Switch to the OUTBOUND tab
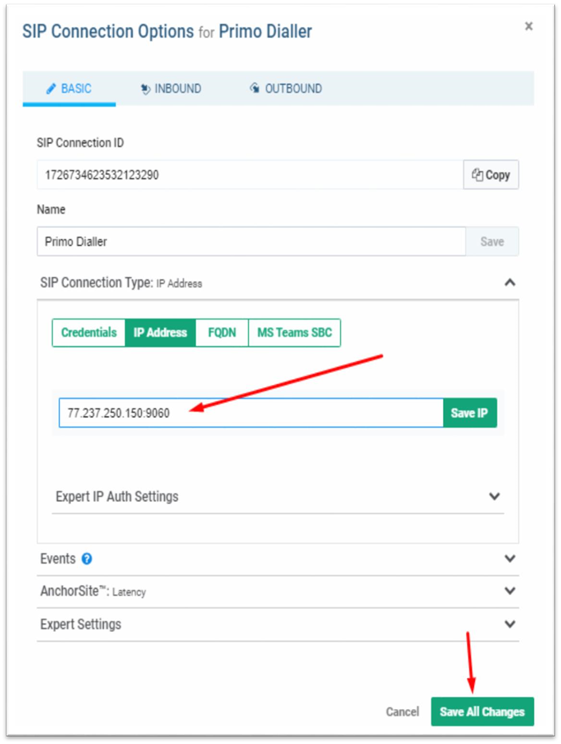 coord(286,89)
